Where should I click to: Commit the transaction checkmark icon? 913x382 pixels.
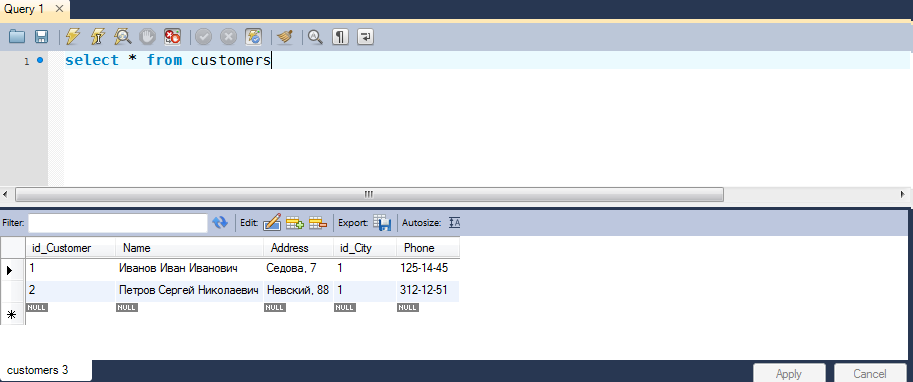[203, 37]
